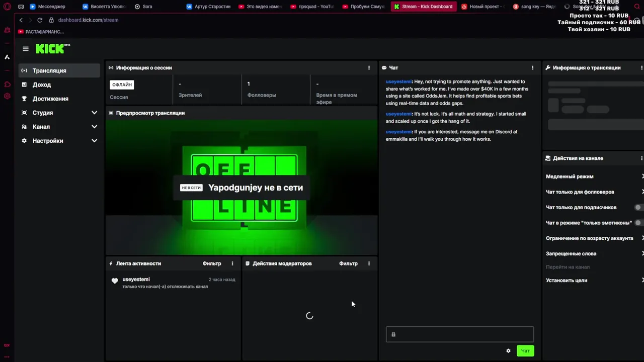Open chat panel three-dot menu

(532, 68)
